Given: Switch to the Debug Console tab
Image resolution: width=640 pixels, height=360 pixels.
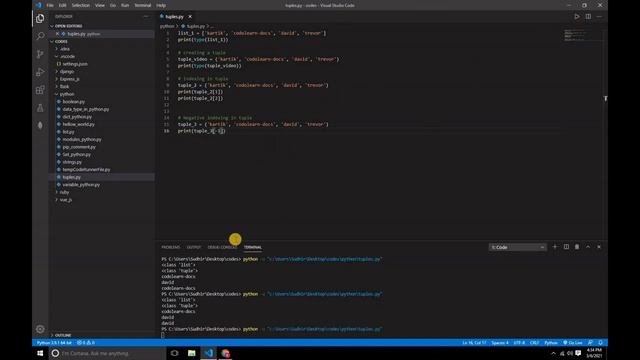Looking at the screenshot, I should [222, 247].
